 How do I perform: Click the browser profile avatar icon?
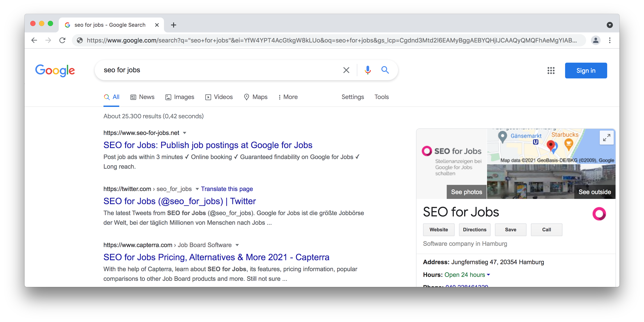point(596,40)
